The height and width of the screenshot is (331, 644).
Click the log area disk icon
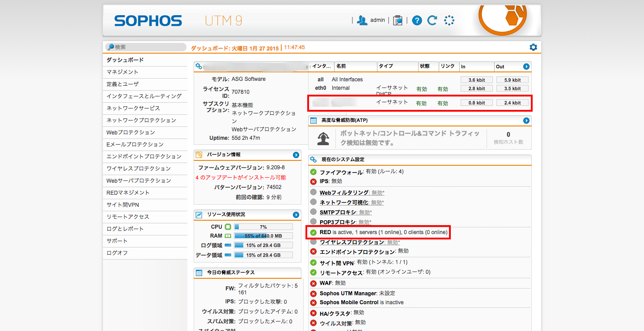(x=228, y=245)
